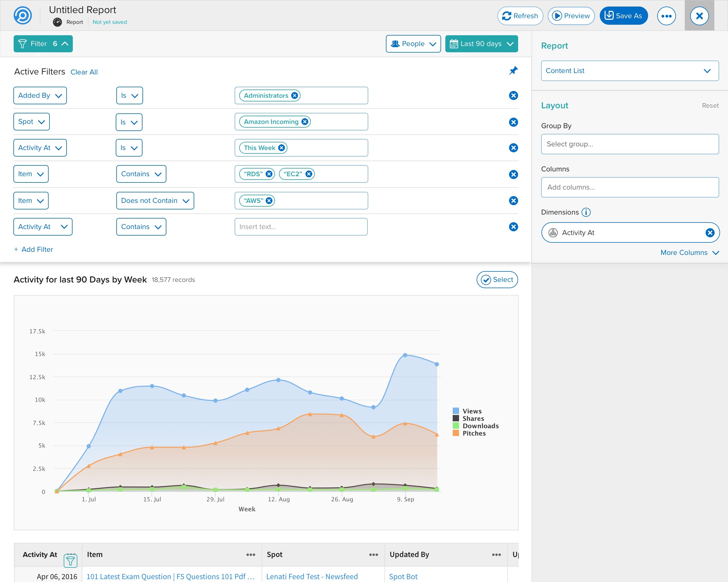This screenshot has width=728, height=582.
Task: Open the three-dots more options button
Action: [x=666, y=16]
